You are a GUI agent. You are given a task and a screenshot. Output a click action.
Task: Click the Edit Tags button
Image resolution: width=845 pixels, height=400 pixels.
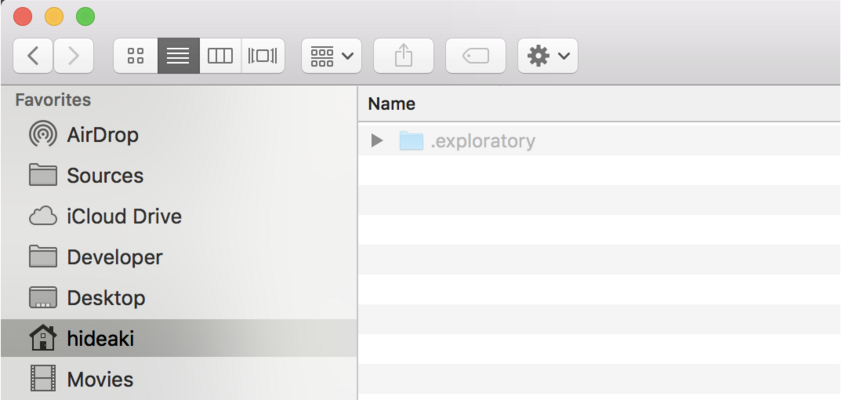(x=475, y=56)
